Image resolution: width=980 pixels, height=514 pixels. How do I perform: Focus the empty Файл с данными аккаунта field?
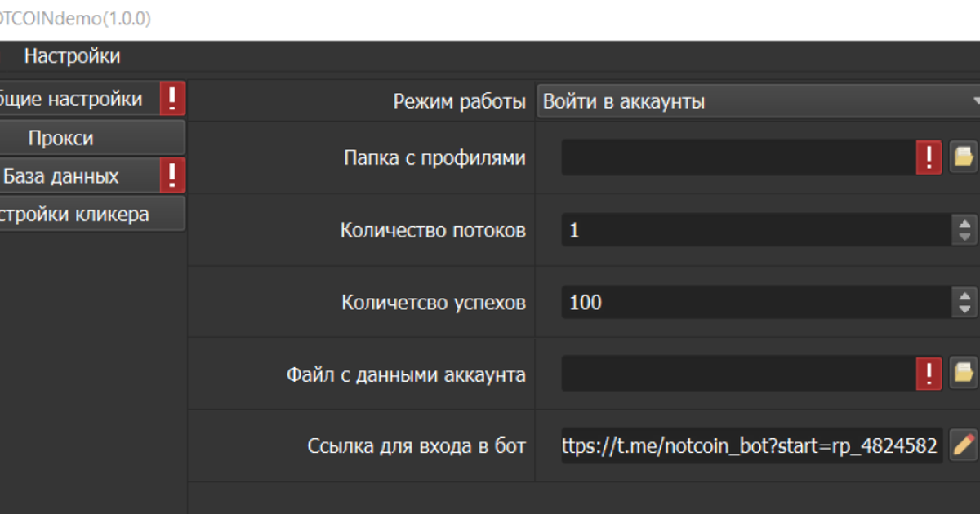pos(739,374)
